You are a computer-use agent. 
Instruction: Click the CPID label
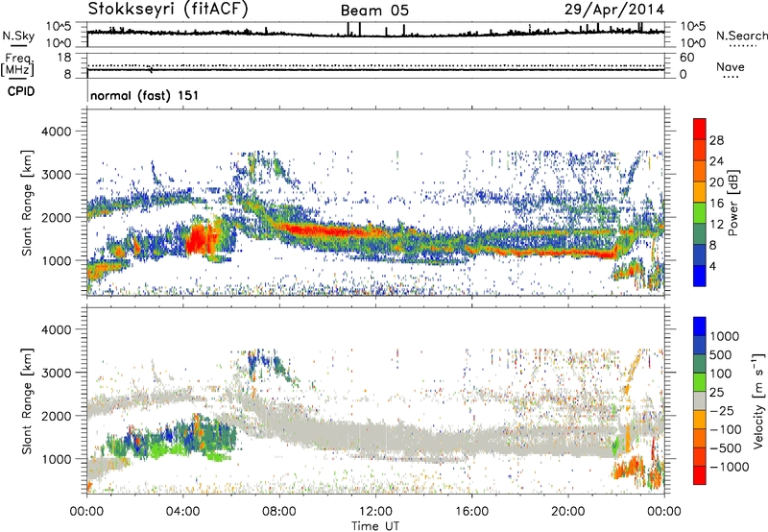(21, 91)
